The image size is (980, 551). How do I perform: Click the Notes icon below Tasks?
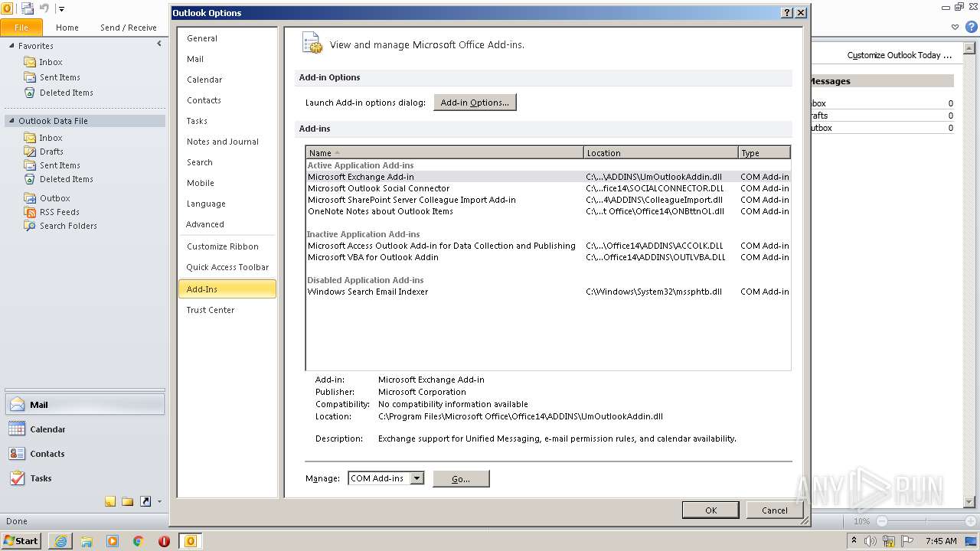click(110, 502)
